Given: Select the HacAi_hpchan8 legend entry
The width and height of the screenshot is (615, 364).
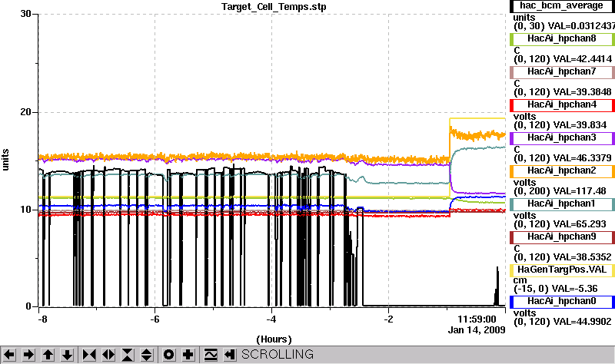Looking at the screenshot, I should pos(562,39).
